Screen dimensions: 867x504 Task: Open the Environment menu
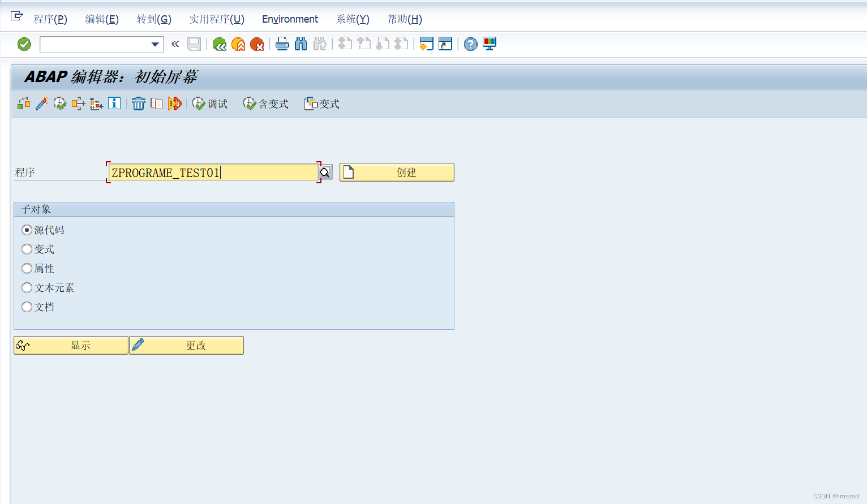point(290,19)
